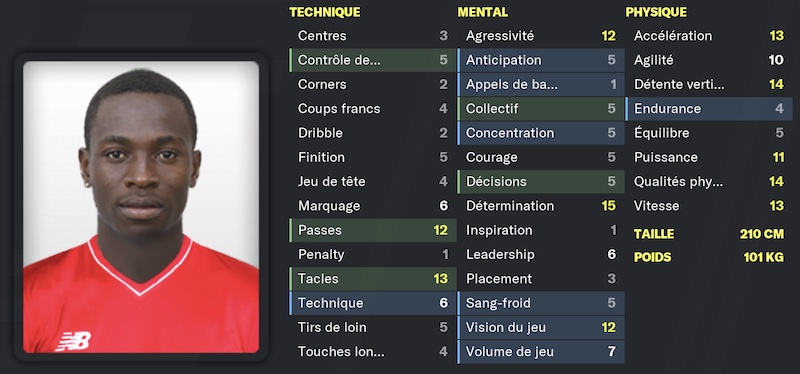This screenshot has height=374, width=800.
Task: Click the Vision du jeu attribute
Action: point(541,327)
